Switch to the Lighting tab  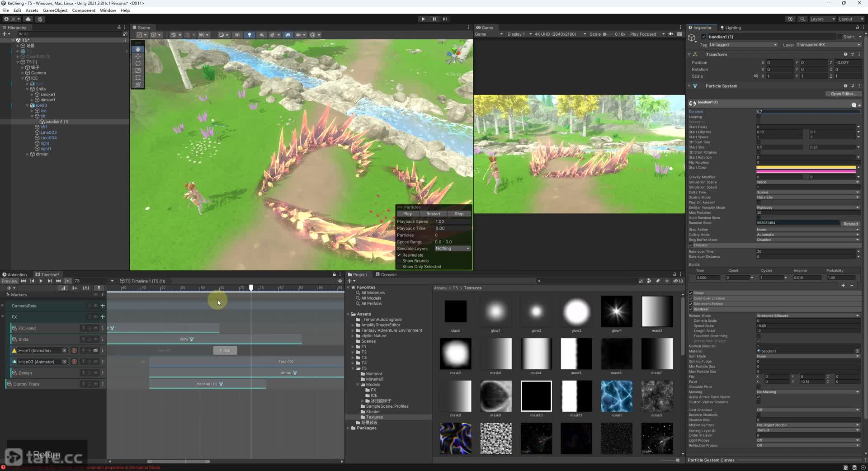click(730, 28)
